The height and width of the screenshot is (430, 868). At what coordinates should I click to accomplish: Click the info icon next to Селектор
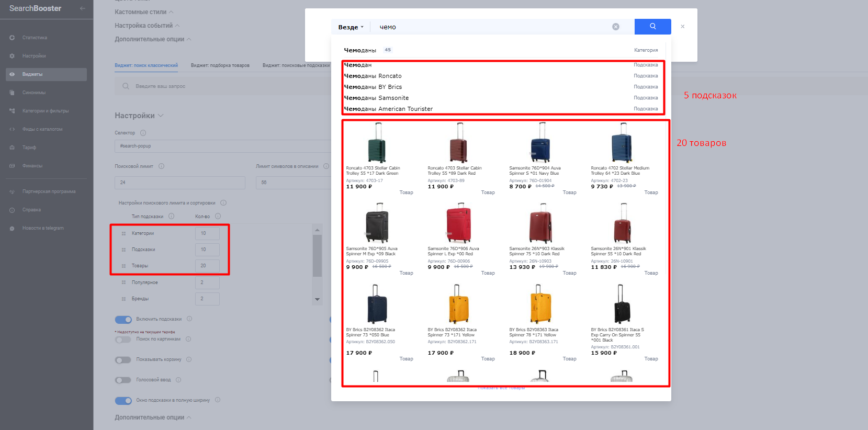[x=143, y=133]
